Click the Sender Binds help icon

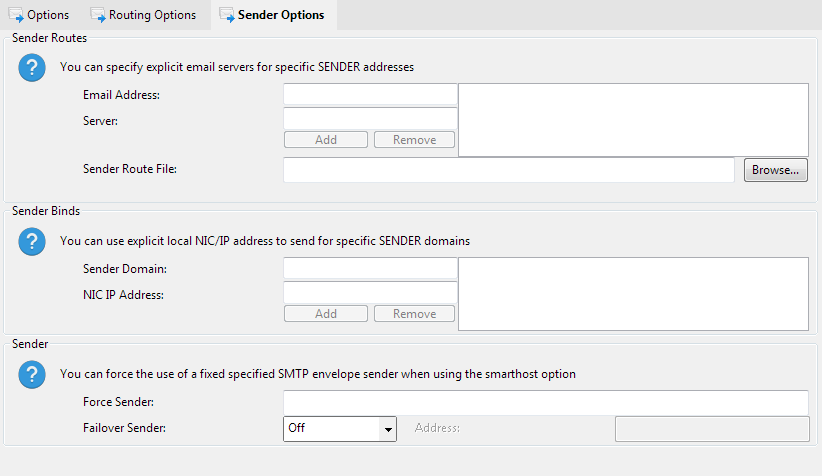coord(33,241)
